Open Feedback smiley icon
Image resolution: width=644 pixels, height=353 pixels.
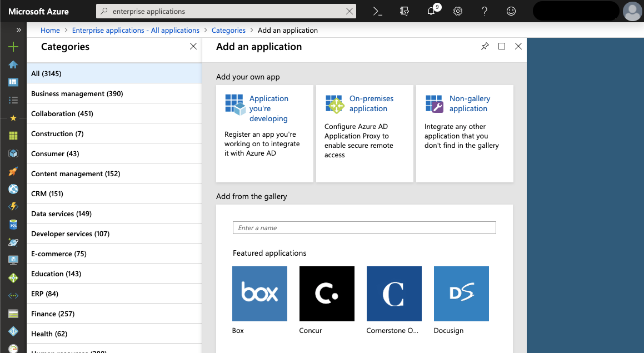pyautogui.click(x=511, y=11)
